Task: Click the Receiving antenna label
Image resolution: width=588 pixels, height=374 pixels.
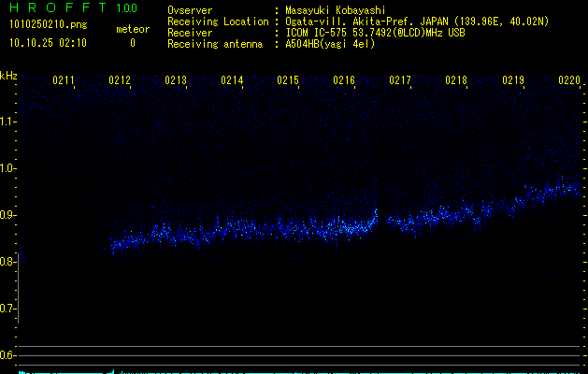Action: point(215,44)
